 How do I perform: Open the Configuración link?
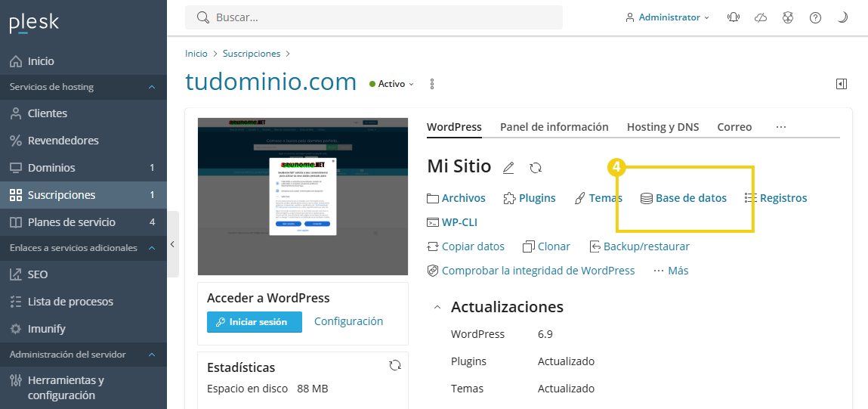(x=349, y=321)
